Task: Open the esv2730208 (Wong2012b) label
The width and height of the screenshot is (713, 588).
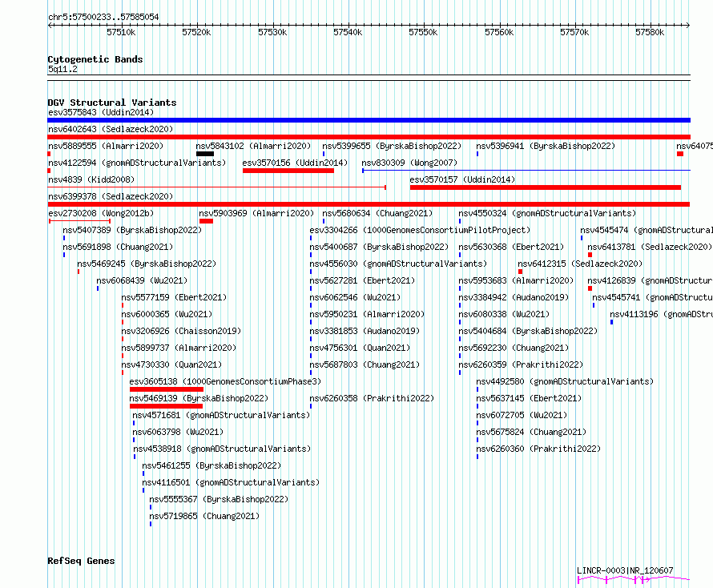Action: [101, 213]
